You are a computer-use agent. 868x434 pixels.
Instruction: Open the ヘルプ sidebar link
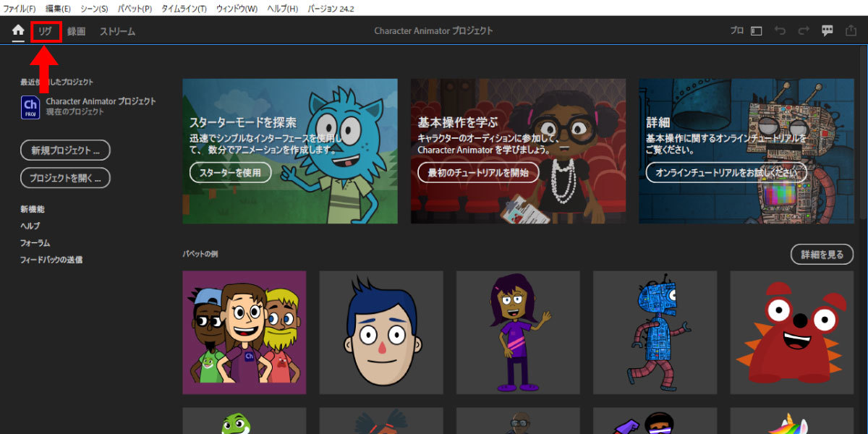30,226
